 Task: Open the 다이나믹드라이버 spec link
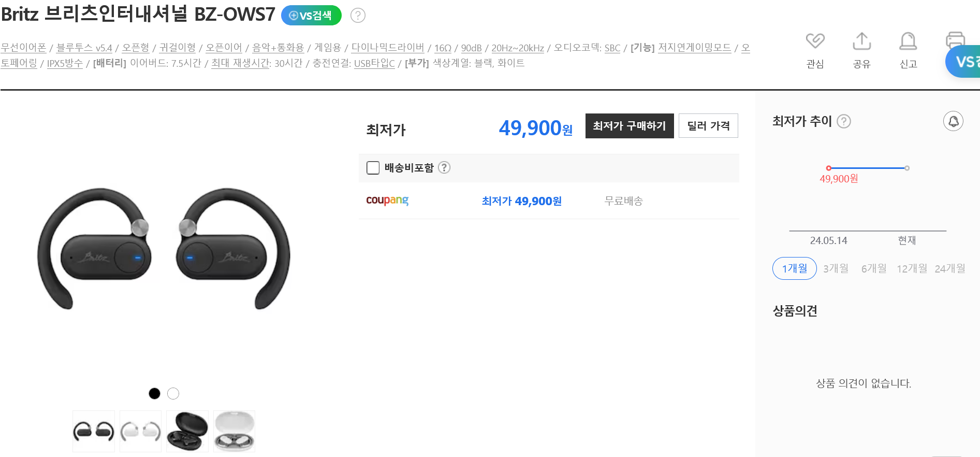coord(388,48)
